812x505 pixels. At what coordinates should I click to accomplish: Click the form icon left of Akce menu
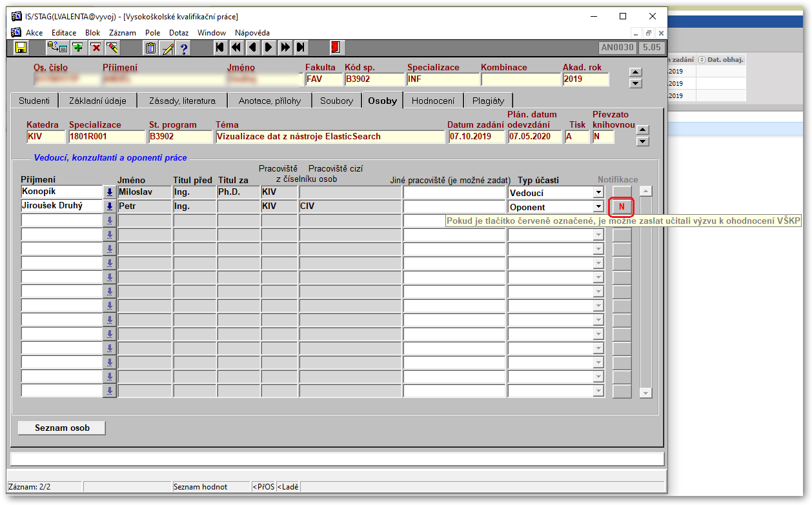[x=17, y=32]
